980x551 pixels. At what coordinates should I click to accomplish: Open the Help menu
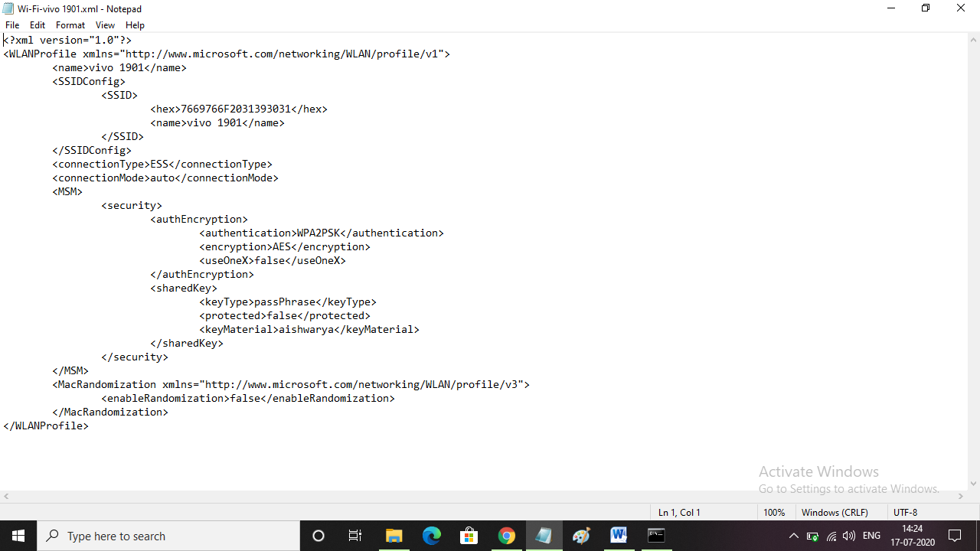pos(135,25)
